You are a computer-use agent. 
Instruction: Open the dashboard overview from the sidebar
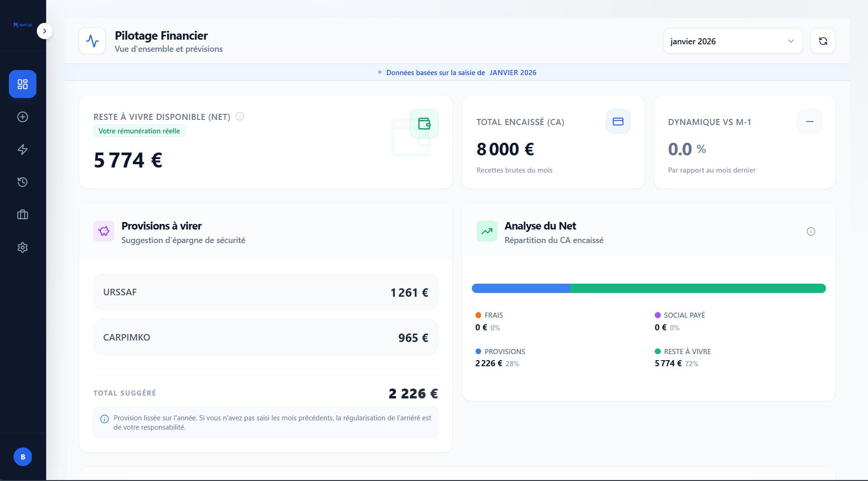coord(22,84)
